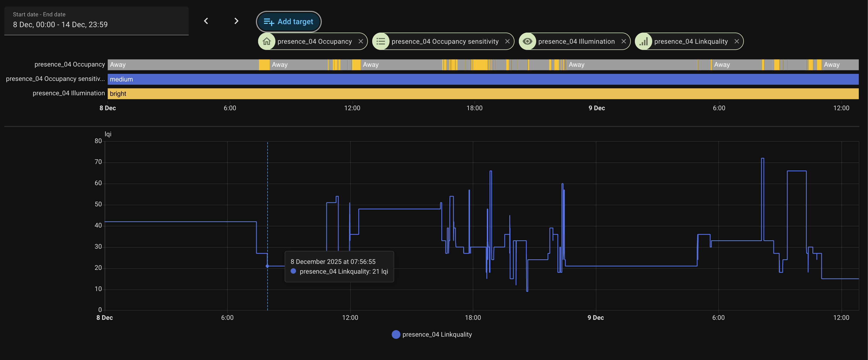The width and height of the screenshot is (868, 360).
Task: Toggle presence_04 Linkquality legend entry
Action: coord(437,334)
